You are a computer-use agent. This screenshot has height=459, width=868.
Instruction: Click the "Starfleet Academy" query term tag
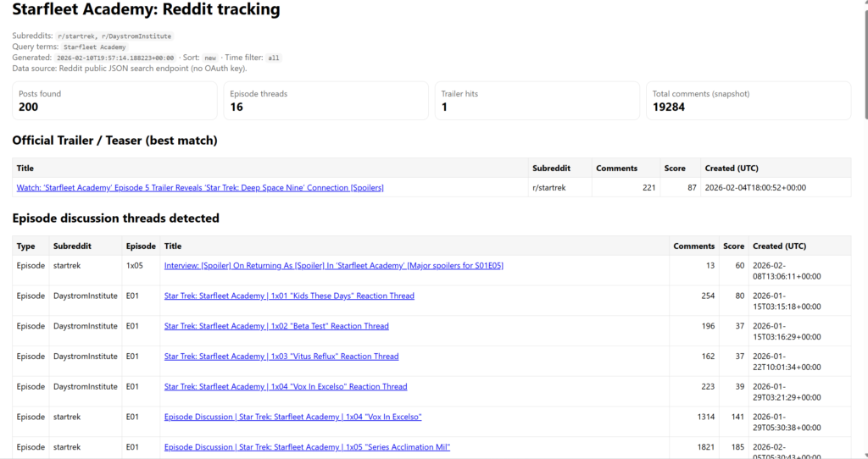tap(95, 47)
